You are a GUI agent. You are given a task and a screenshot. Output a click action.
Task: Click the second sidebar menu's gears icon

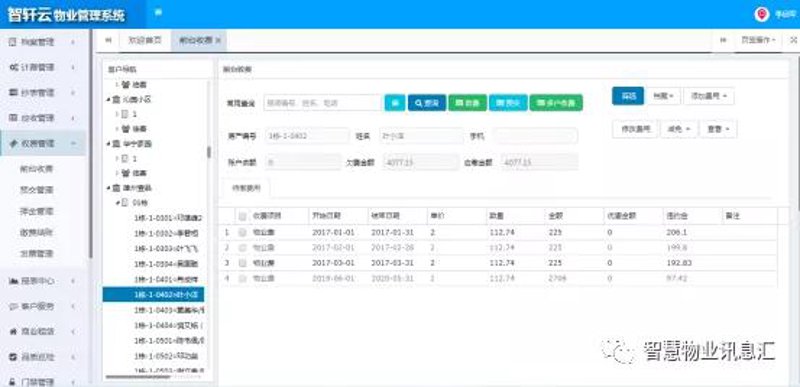tap(13, 67)
